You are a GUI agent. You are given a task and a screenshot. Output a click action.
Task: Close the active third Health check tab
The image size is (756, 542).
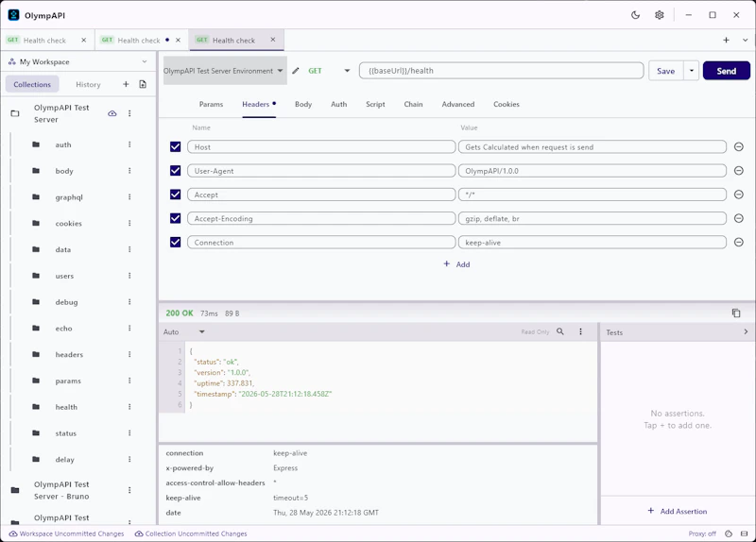click(273, 40)
